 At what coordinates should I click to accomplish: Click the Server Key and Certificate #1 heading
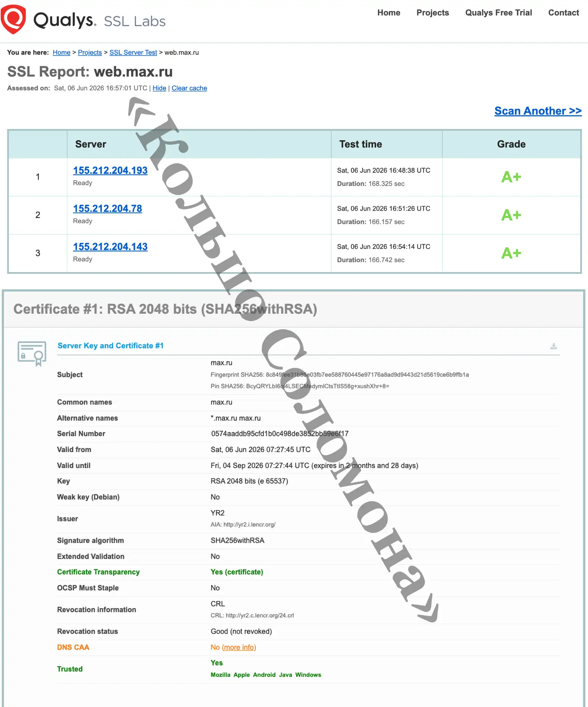pos(111,346)
